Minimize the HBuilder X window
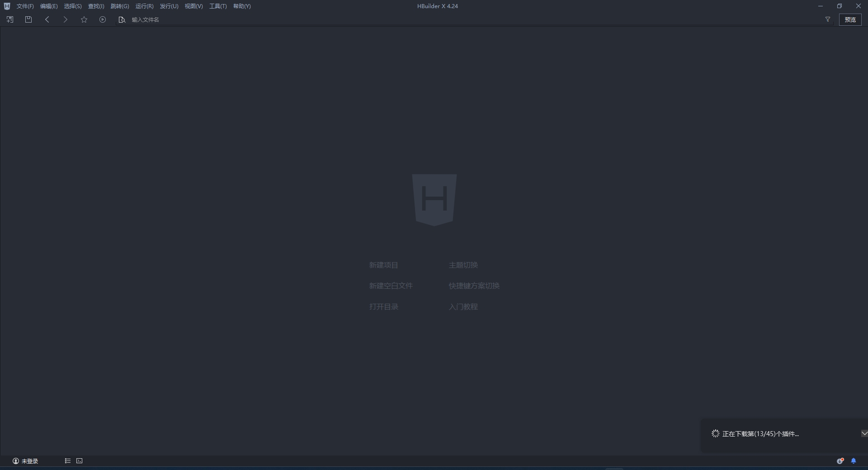Image resolution: width=868 pixels, height=470 pixels. point(820,6)
